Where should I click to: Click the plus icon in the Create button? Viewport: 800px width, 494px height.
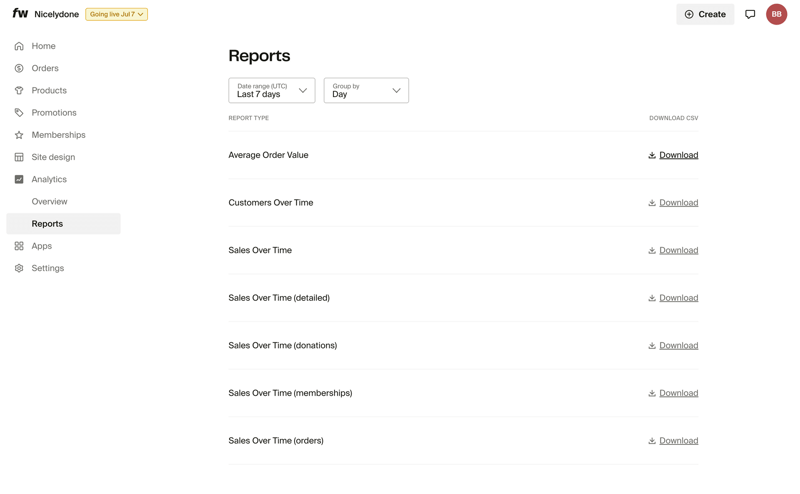[689, 14]
